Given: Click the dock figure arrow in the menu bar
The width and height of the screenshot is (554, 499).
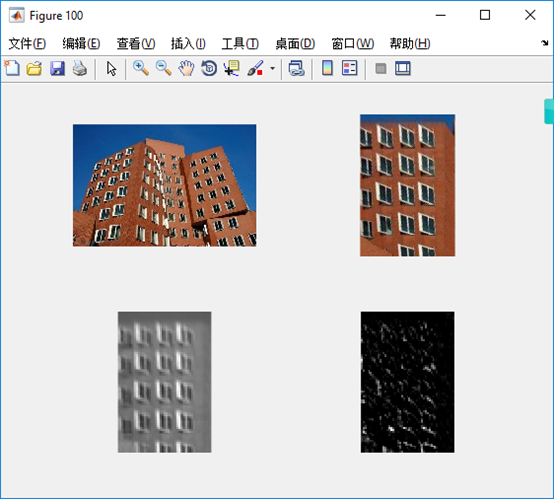Looking at the screenshot, I should 544,43.
